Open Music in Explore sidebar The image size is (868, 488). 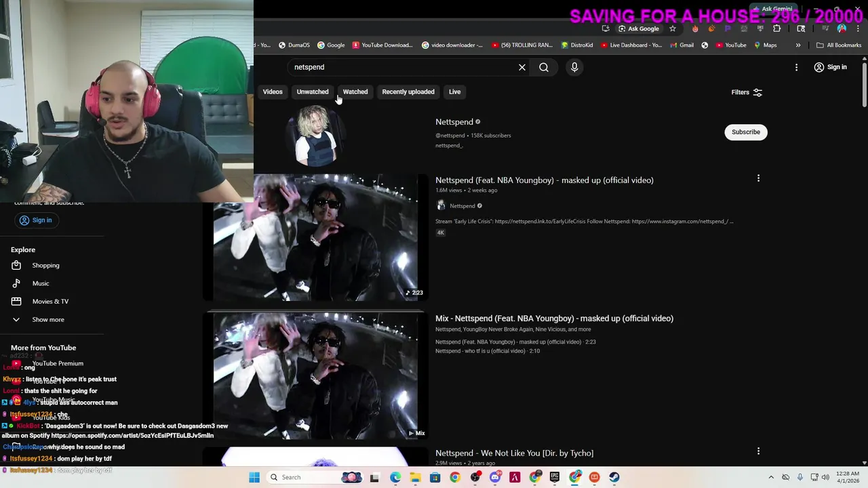(x=41, y=283)
